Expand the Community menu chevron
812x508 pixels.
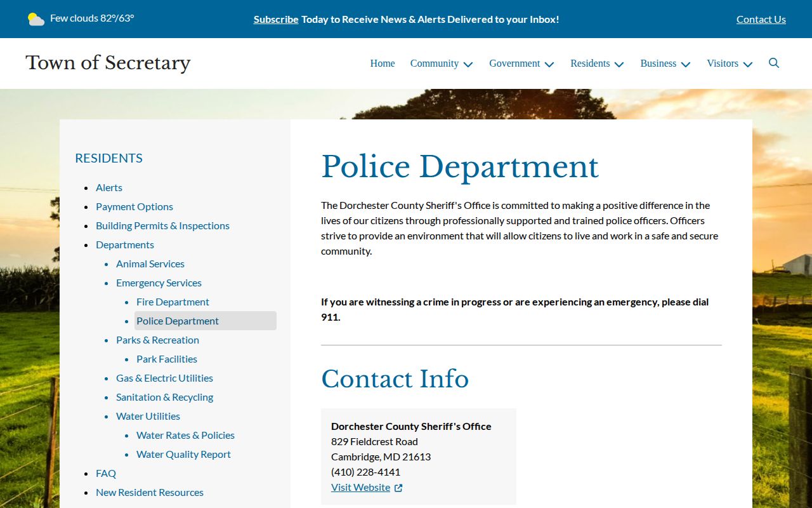click(x=468, y=64)
